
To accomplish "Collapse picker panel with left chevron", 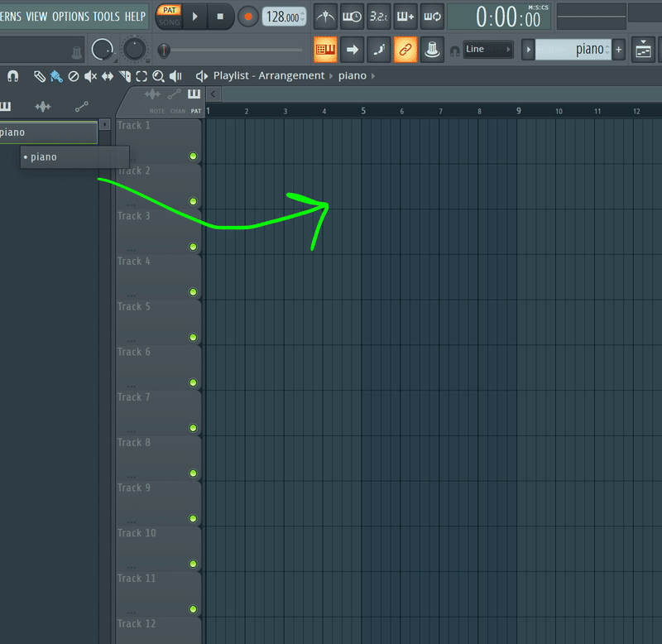I will click(x=213, y=94).
